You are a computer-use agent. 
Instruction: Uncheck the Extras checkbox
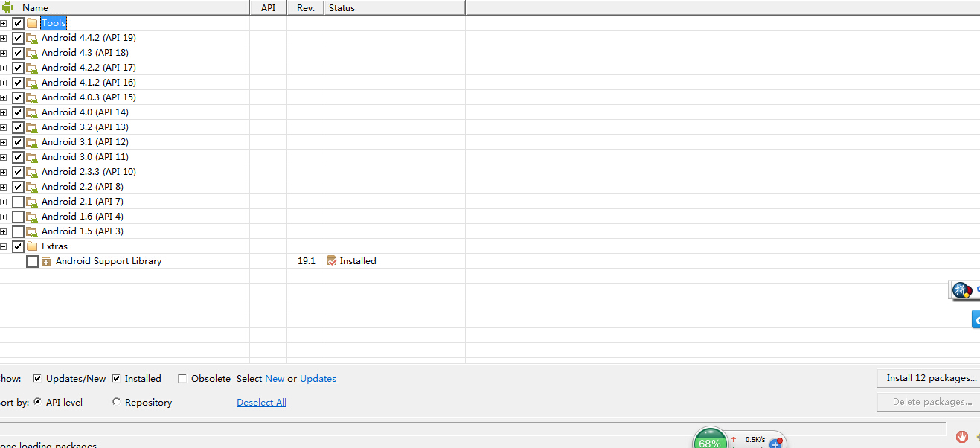pos(19,246)
